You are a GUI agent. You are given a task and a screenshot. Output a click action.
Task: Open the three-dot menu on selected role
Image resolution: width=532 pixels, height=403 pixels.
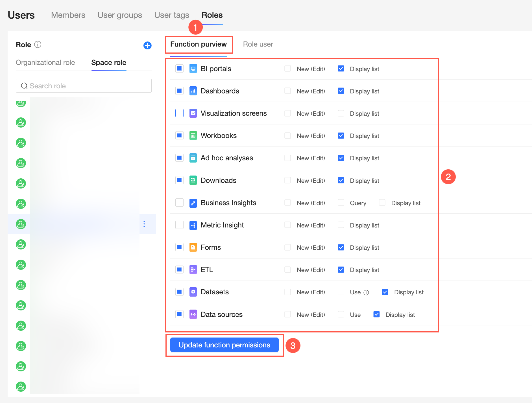tap(144, 224)
